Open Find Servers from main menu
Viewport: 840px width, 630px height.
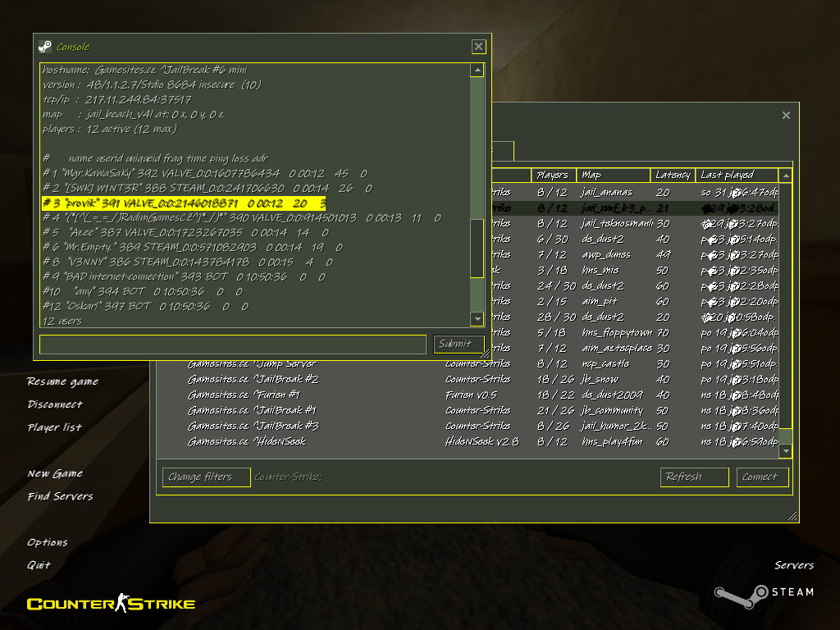pyautogui.click(x=60, y=496)
